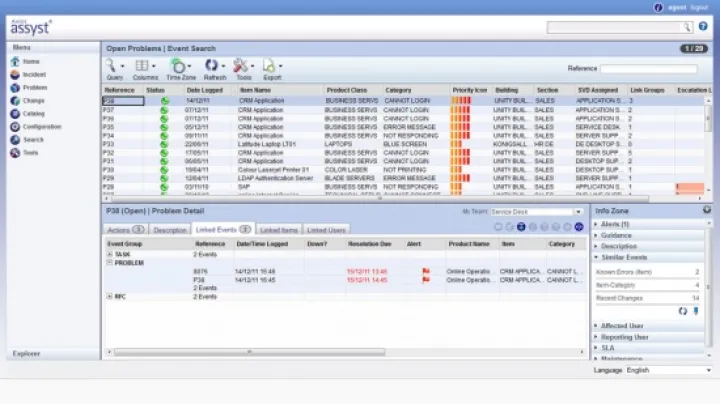The width and height of the screenshot is (720, 404).
Task: Click the red alert flag in linked P38 row
Action: [x=426, y=280]
